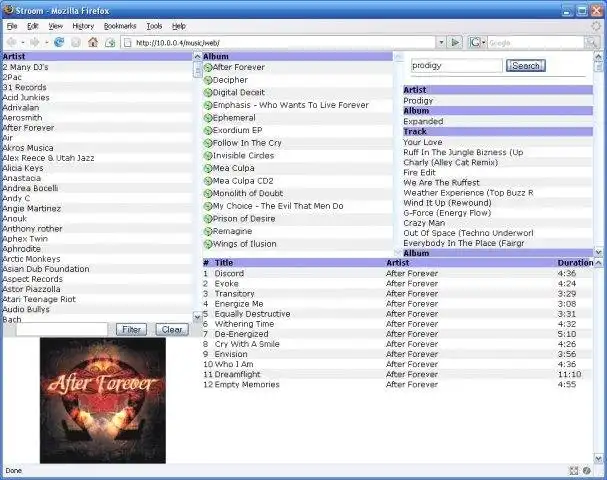
Task: Click the search magnifier icon in toolbar
Action: click(591, 43)
